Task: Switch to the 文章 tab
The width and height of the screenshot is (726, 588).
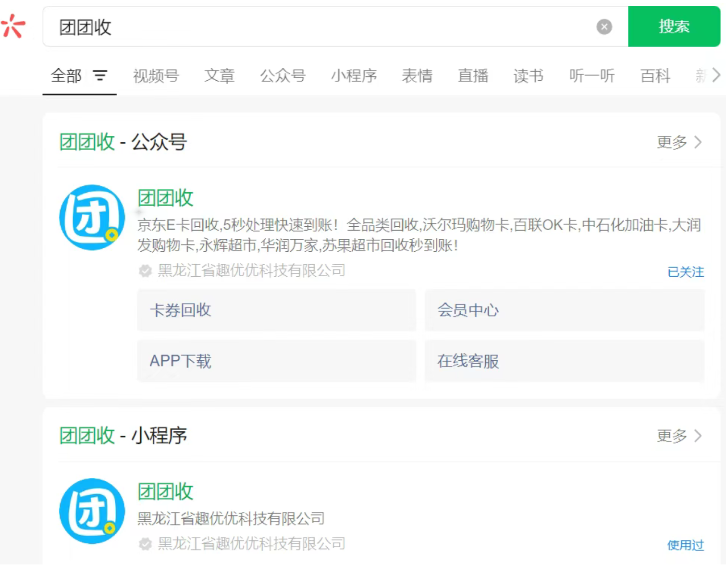Action: [219, 76]
